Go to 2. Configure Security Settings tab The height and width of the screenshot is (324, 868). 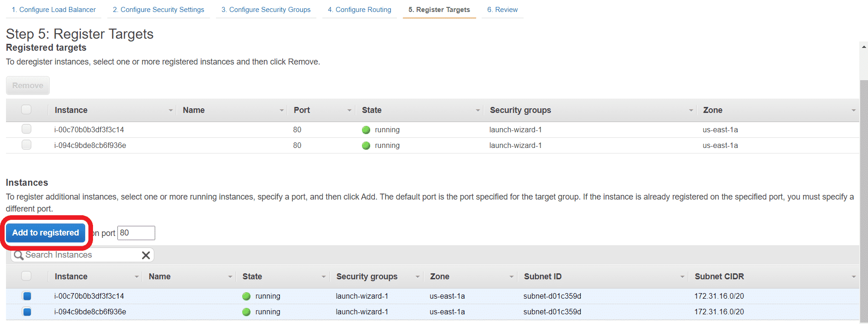point(158,10)
